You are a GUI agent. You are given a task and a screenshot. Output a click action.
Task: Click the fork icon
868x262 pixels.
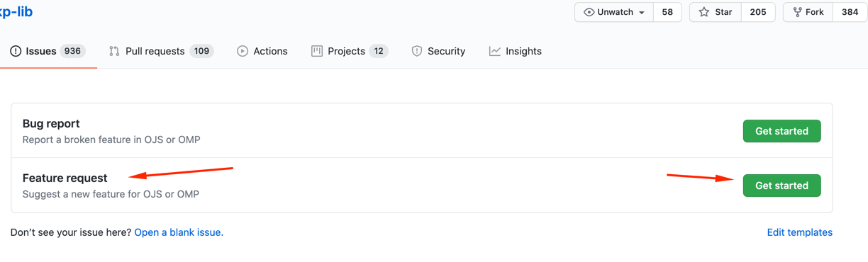tap(798, 12)
